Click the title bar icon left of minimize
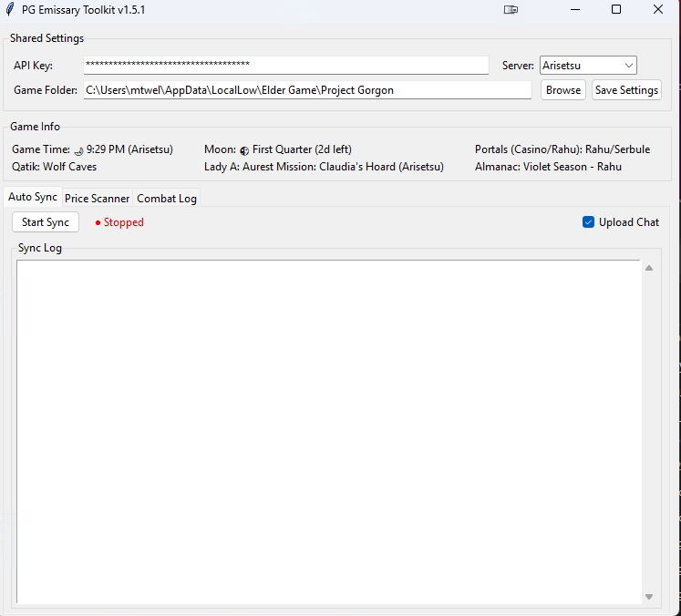681x616 pixels. (511, 10)
